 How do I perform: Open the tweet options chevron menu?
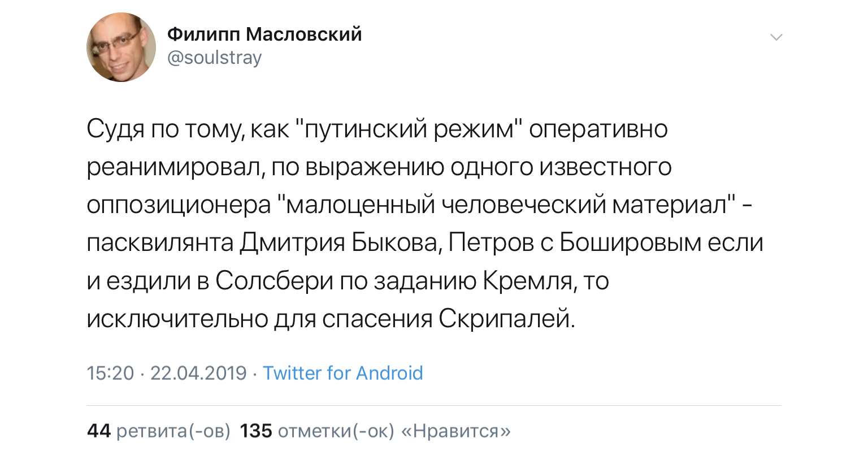(x=776, y=38)
